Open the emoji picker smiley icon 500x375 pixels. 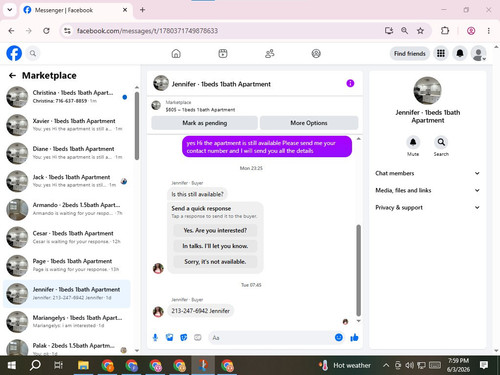click(339, 338)
